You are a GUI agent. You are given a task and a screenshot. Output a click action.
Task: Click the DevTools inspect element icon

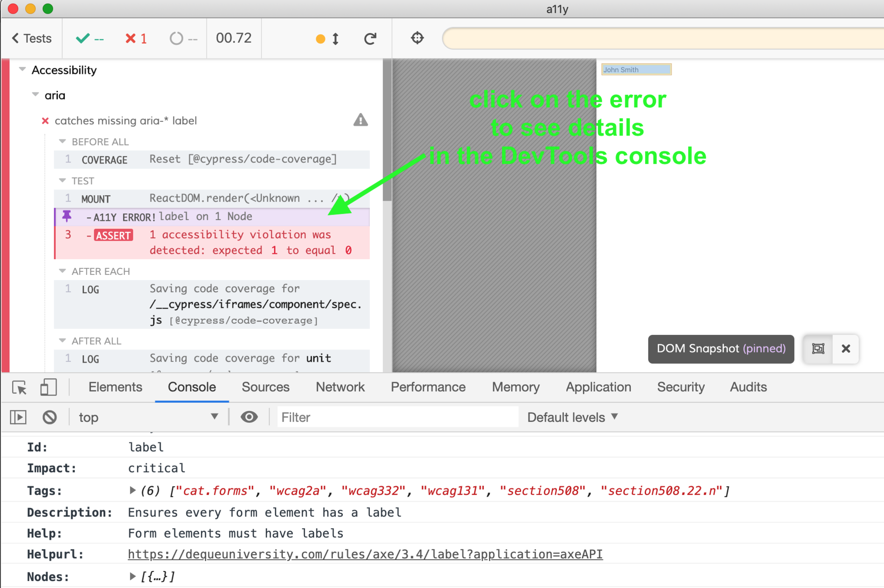click(19, 387)
